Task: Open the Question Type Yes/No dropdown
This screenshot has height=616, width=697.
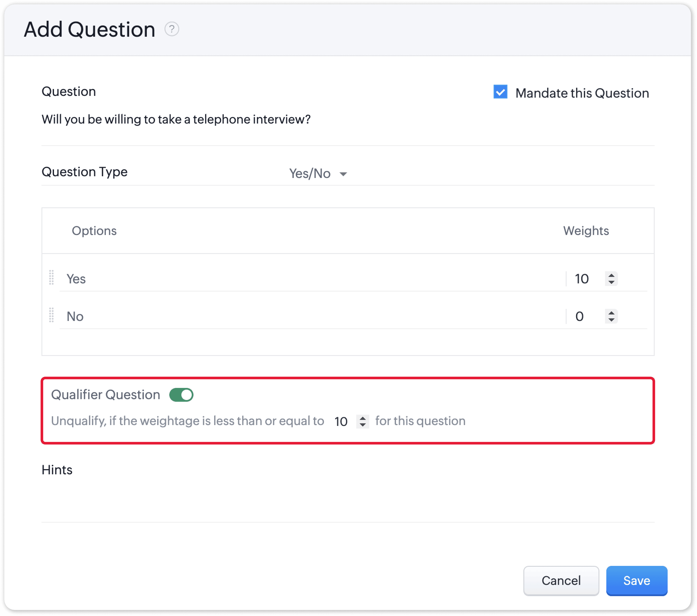Action: click(310, 174)
